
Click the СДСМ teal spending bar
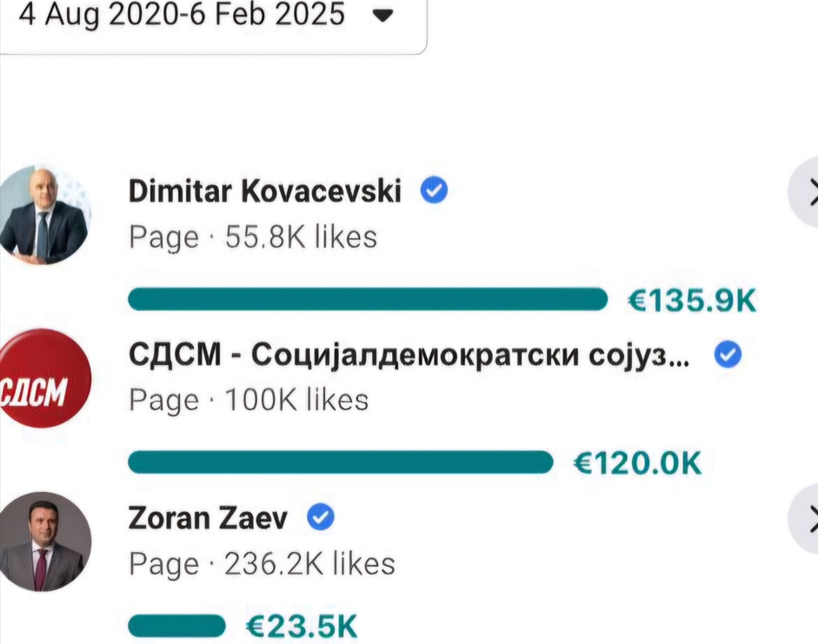point(340,462)
